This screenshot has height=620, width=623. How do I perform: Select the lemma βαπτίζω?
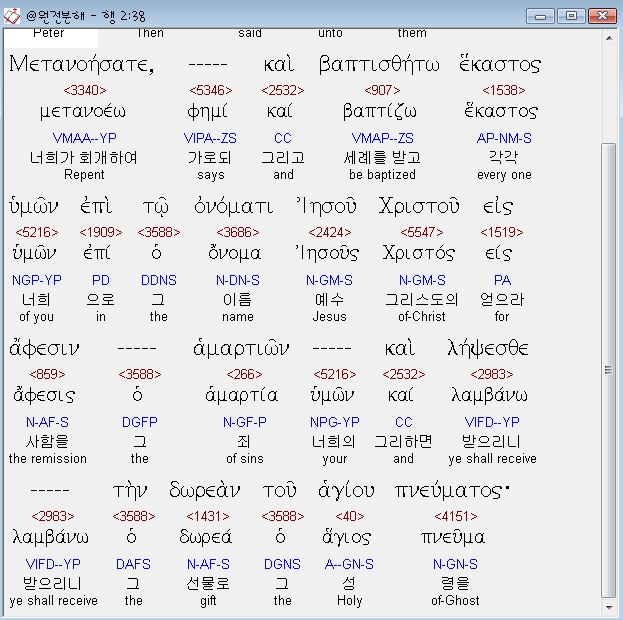coord(380,112)
